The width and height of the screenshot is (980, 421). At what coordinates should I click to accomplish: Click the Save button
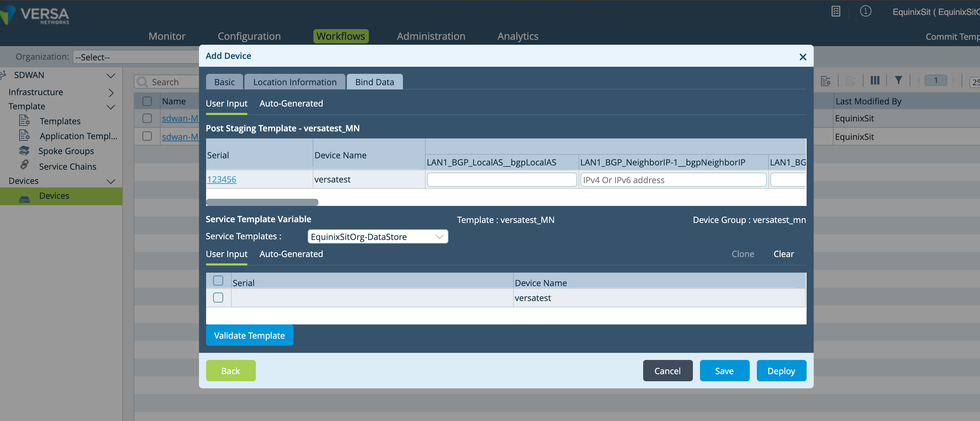click(x=725, y=371)
